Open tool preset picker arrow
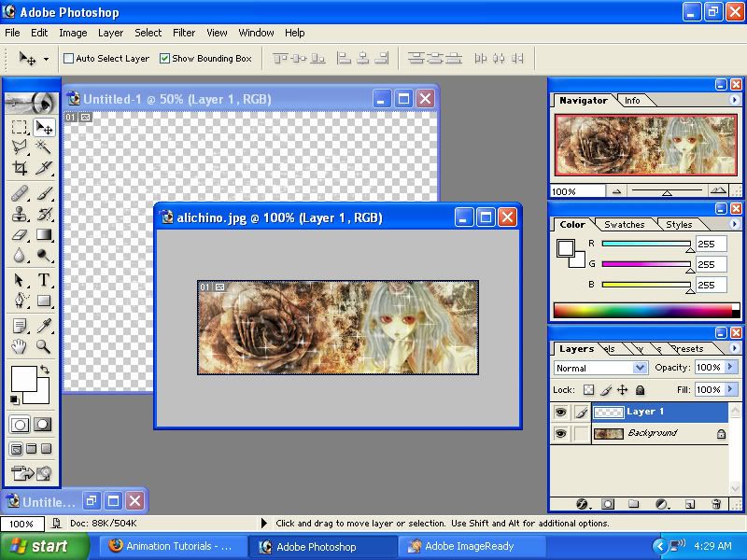 (x=46, y=59)
